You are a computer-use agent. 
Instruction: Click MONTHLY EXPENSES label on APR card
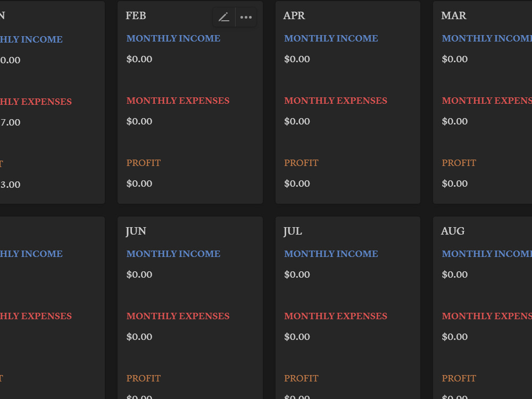tap(336, 101)
